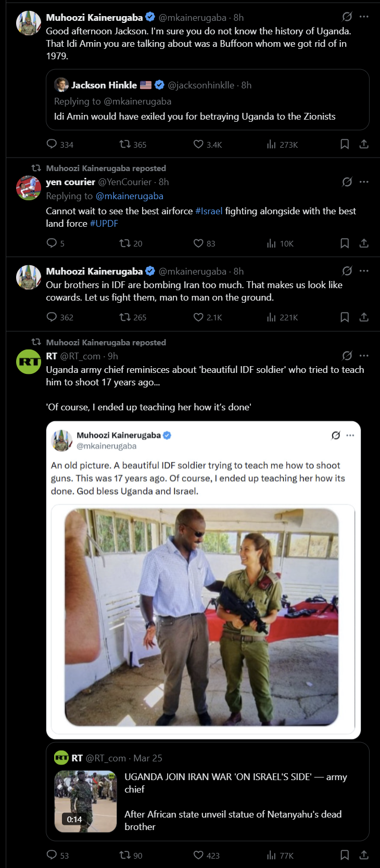Bookmark the yen courier post

pos(345,243)
